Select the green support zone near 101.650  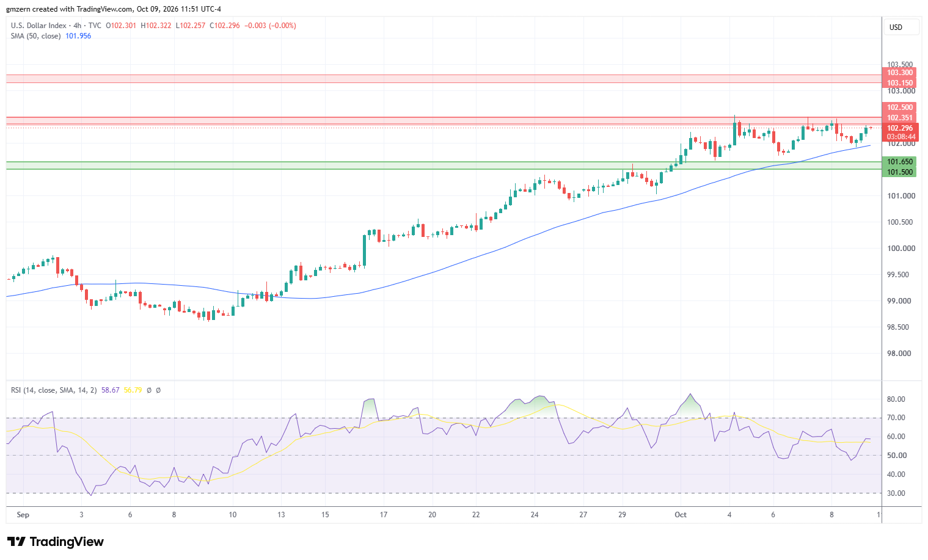click(x=444, y=165)
